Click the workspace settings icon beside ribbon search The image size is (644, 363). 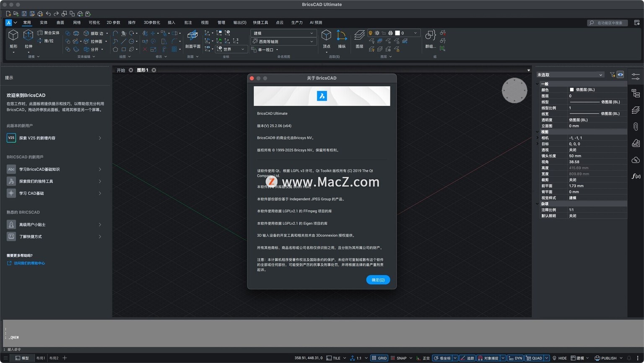coord(636,23)
